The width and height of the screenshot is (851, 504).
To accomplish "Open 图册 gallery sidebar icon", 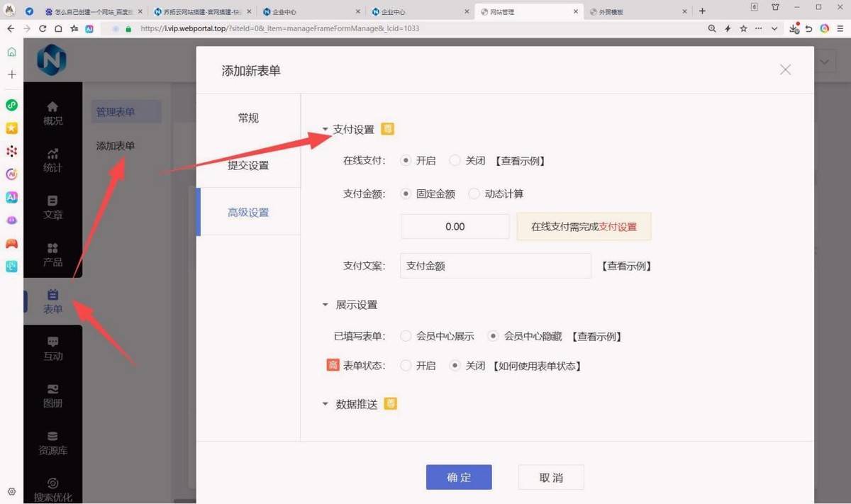I will coord(52,396).
